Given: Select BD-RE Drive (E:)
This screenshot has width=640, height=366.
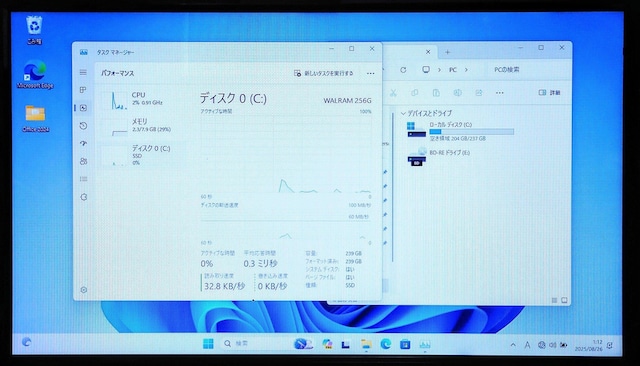Looking at the screenshot, I should coord(439,157).
